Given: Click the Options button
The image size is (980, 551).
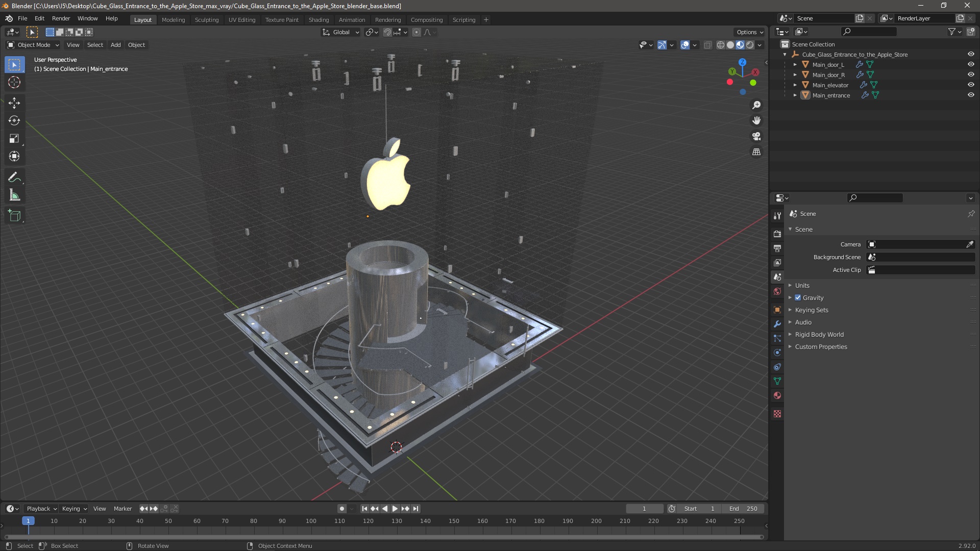Looking at the screenshot, I should pyautogui.click(x=749, y=32).
